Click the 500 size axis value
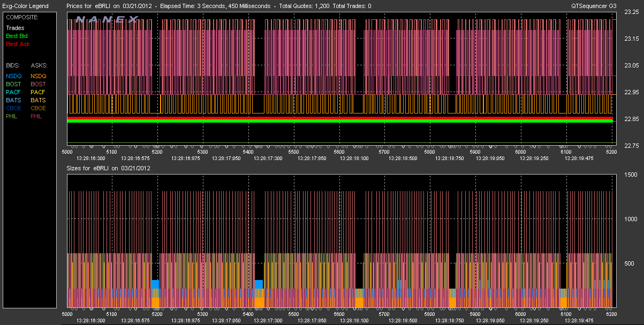 (630, 263)
